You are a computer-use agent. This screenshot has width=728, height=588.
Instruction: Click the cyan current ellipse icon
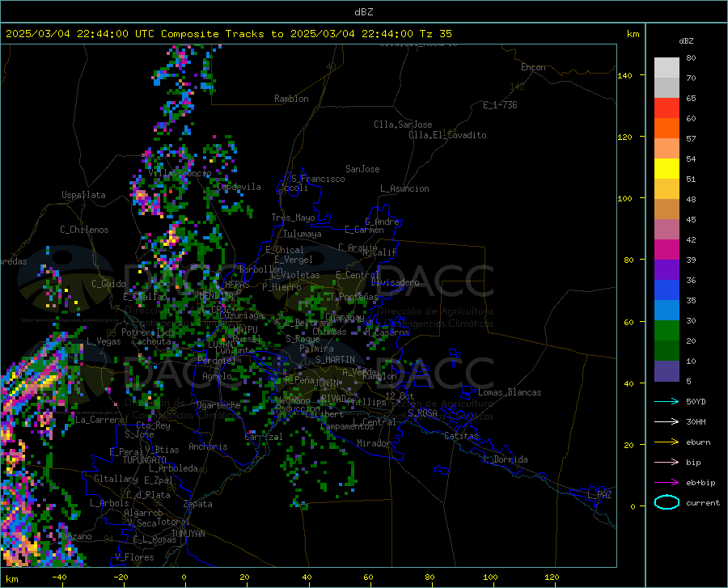click(667, 502)
